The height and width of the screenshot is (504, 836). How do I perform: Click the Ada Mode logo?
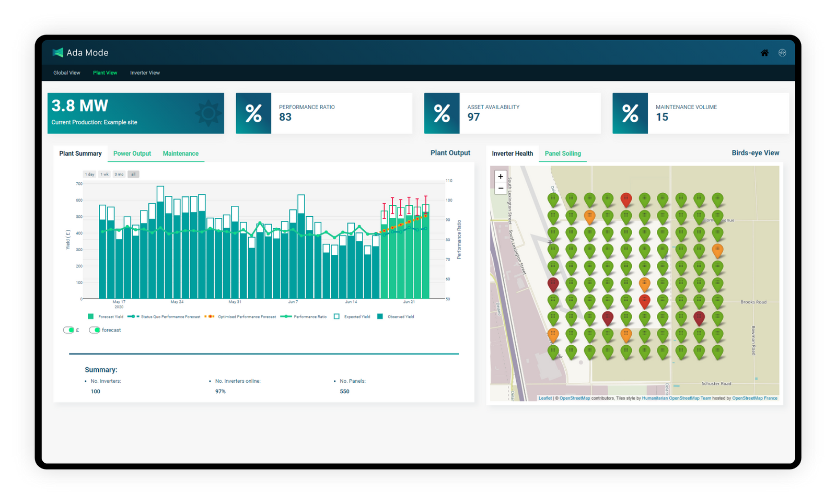point(81,53)
